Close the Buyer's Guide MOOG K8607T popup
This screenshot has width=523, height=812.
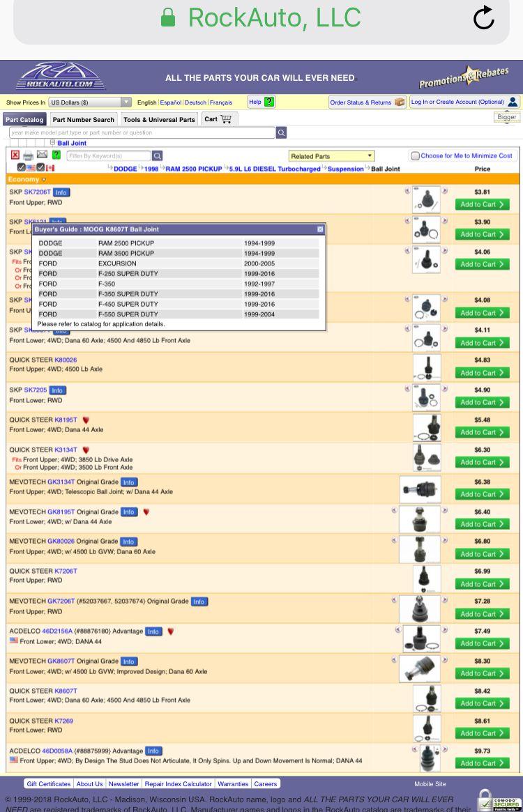(320, 229)
